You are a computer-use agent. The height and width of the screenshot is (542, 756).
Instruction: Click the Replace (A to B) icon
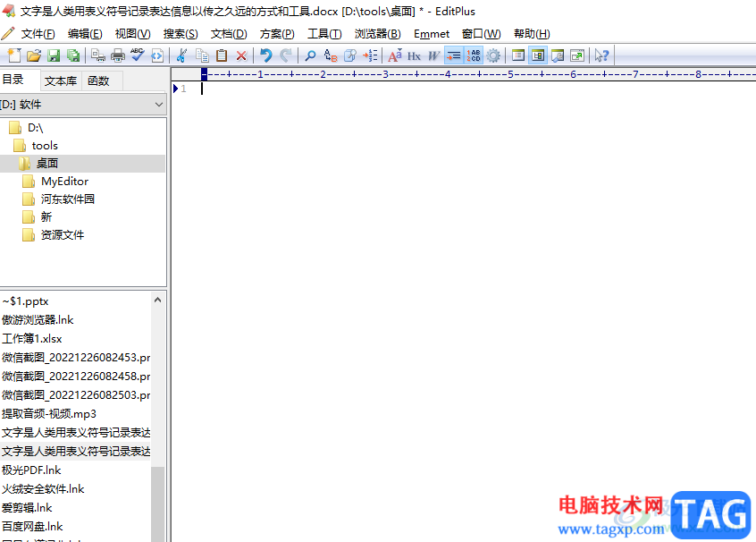coord(331,55)
